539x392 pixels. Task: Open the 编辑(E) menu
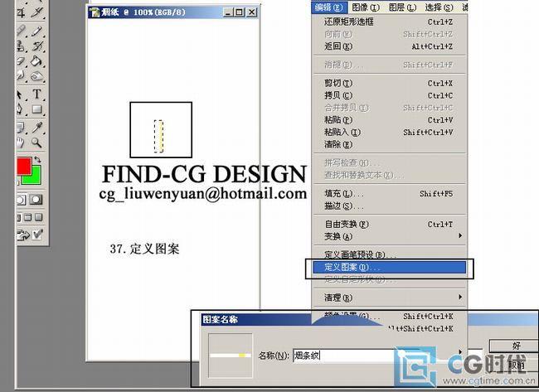tap(328, 7)
